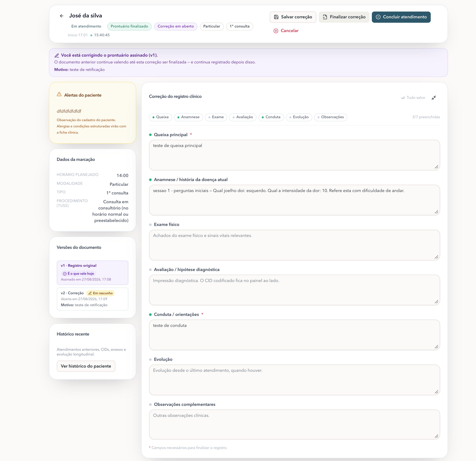
Task: Click the 1ª consulta badge in header
Action: coord(240,26)
